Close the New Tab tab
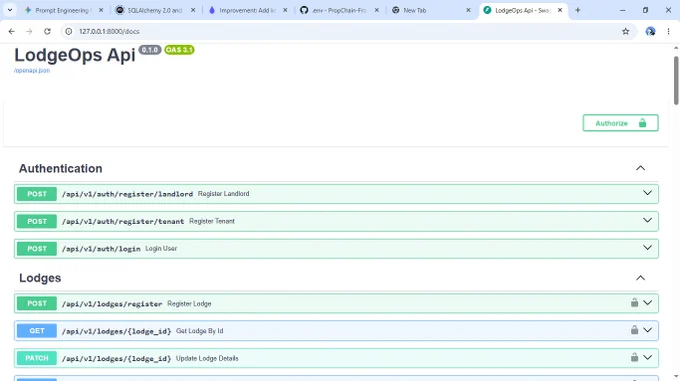This screenshot has width=680, height=381. pyautogui.click(x=468, y=10)
